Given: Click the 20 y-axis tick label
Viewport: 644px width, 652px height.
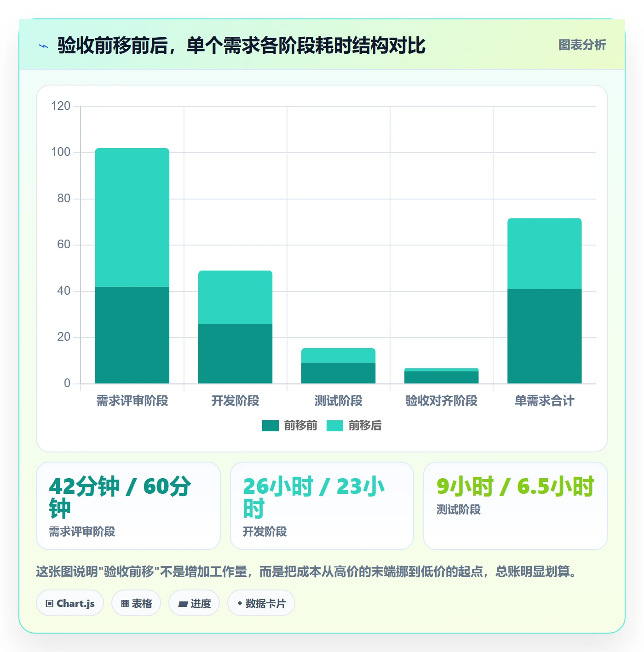Looking at the screenshot, I should (x=64, y=337).
